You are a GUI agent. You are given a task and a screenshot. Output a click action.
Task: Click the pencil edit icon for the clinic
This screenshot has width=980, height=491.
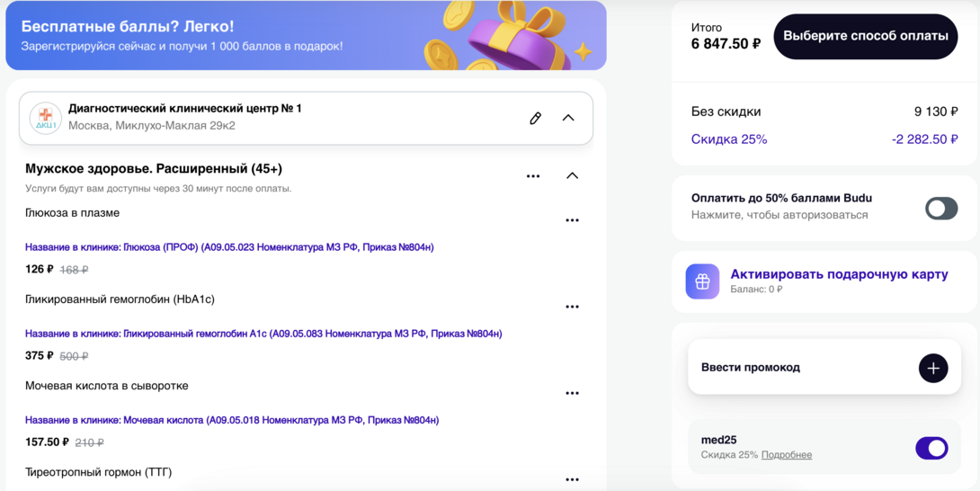click(535, 118)
